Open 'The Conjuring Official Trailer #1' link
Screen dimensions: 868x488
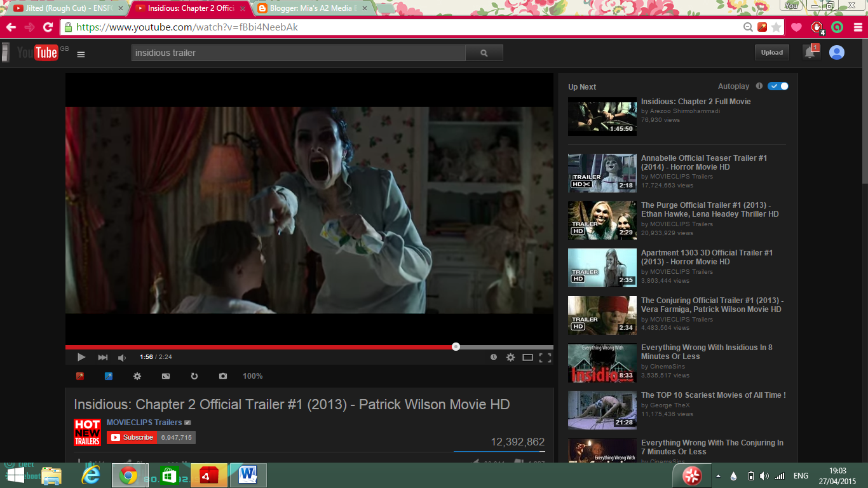[x=712, y=305]
